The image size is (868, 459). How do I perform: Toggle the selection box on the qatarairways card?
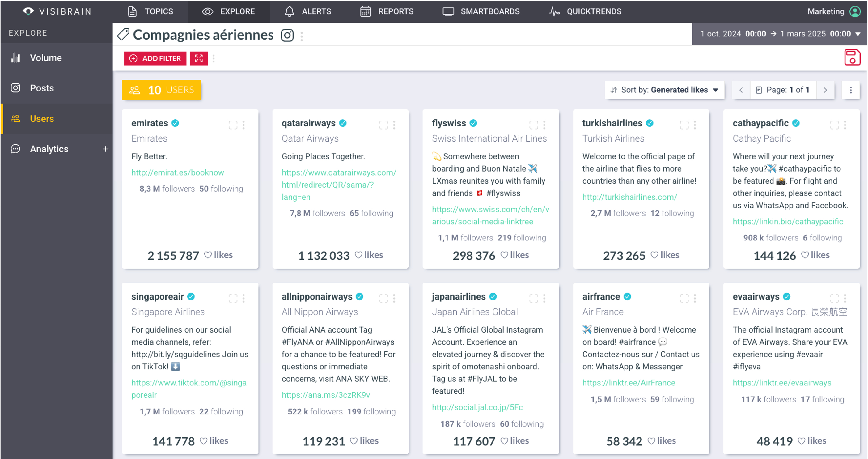pos(383,125)
